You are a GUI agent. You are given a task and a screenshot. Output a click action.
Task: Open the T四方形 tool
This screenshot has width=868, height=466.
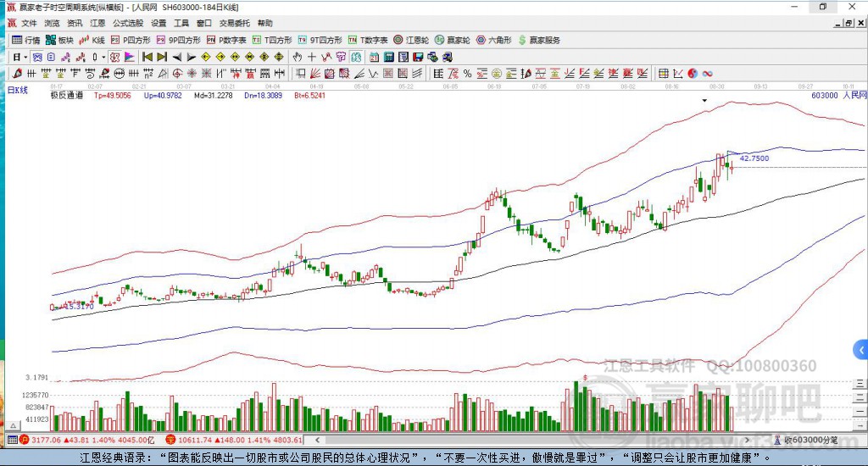[x=272, y=40]
